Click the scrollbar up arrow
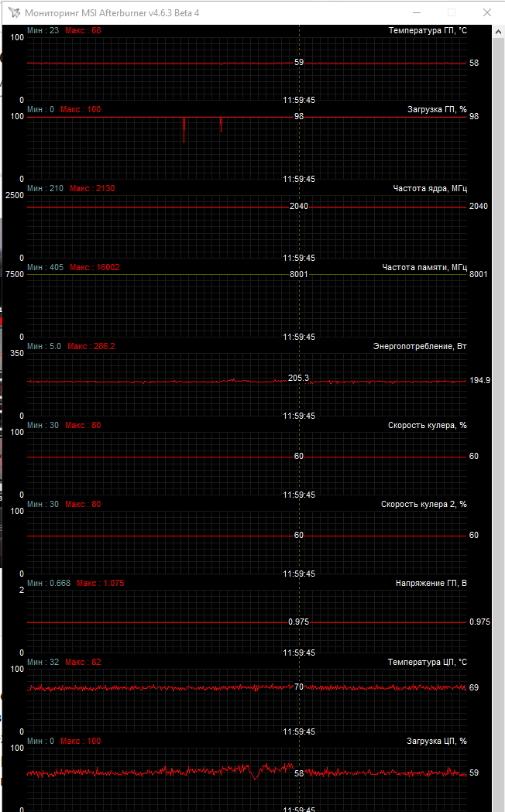 coord(498,32)
